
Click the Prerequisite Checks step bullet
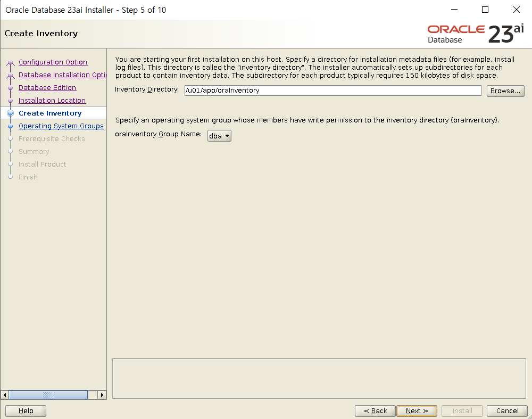[10, 138]
